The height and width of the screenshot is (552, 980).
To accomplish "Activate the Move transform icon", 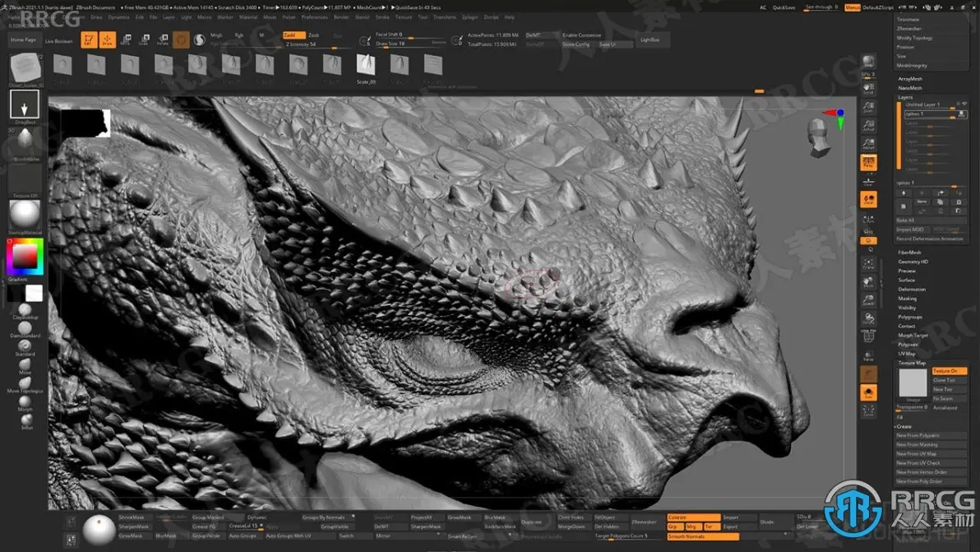I will tap(126, 40).
